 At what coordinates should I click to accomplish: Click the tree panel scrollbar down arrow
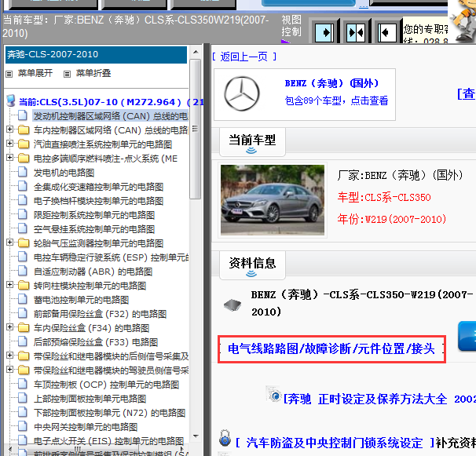pyautogui.click(x=196, y=436)
